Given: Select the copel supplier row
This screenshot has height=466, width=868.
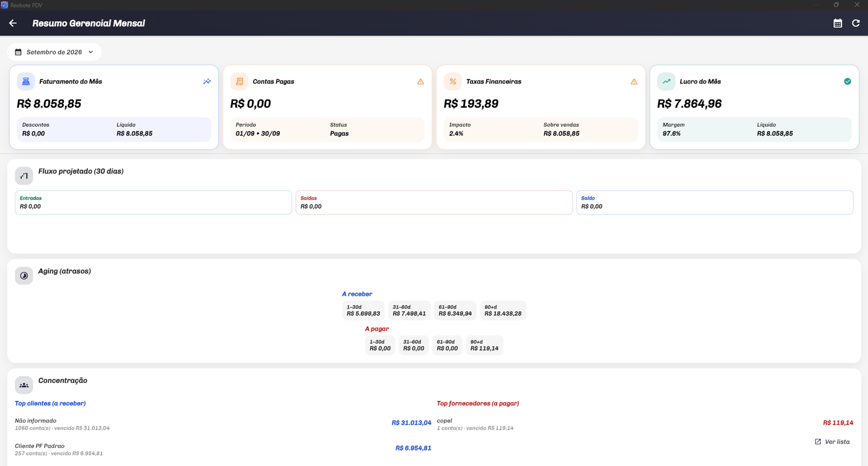Looking at the screenshot, I should [645, 424].
